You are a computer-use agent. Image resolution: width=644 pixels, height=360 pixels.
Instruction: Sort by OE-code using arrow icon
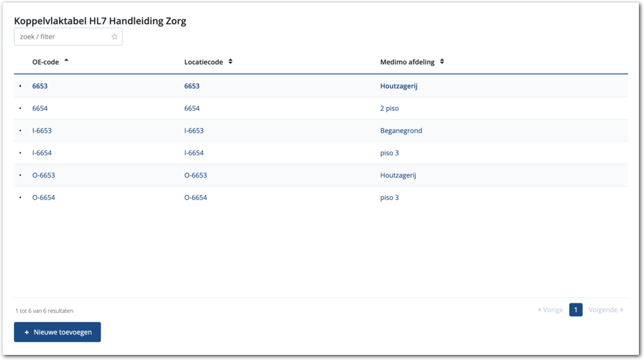pyautogui.click(x=66, y=61)
